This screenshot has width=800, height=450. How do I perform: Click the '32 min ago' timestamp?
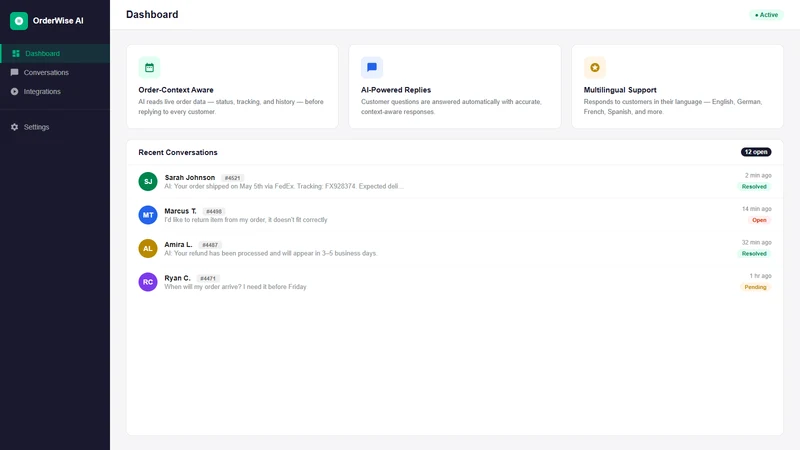pos(757,242)
